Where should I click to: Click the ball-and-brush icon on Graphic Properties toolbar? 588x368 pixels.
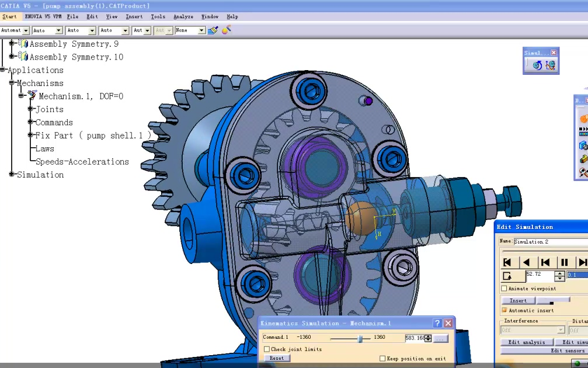point(226,30)
